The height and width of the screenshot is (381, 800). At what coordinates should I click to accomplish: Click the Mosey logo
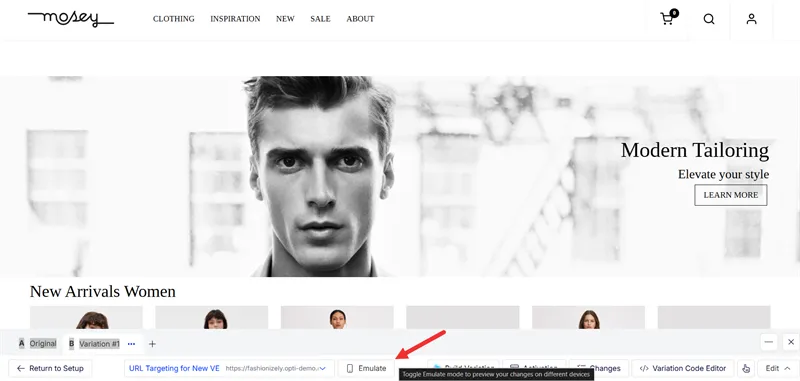pos(71,19)
